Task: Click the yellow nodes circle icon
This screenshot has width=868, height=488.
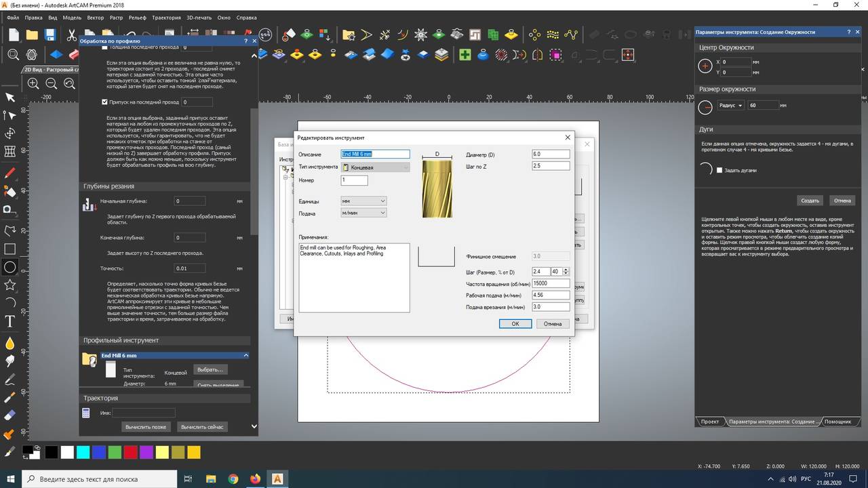Action: (534, 34)
